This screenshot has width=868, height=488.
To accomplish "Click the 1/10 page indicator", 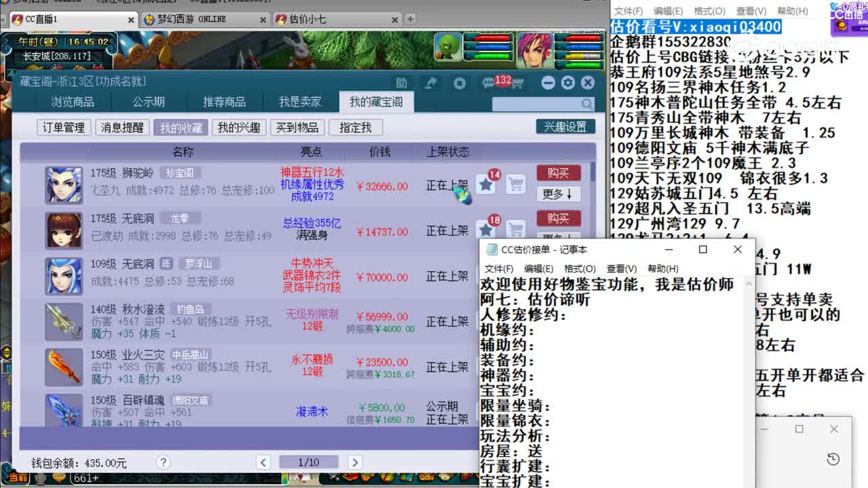I will click(309, 462).
